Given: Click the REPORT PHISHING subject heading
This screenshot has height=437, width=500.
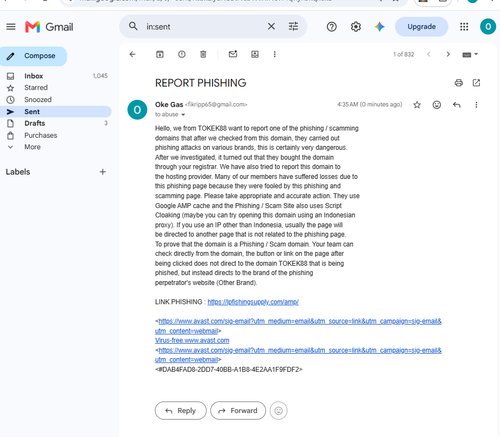Looking at the screenshot, I should click(201, 83).
